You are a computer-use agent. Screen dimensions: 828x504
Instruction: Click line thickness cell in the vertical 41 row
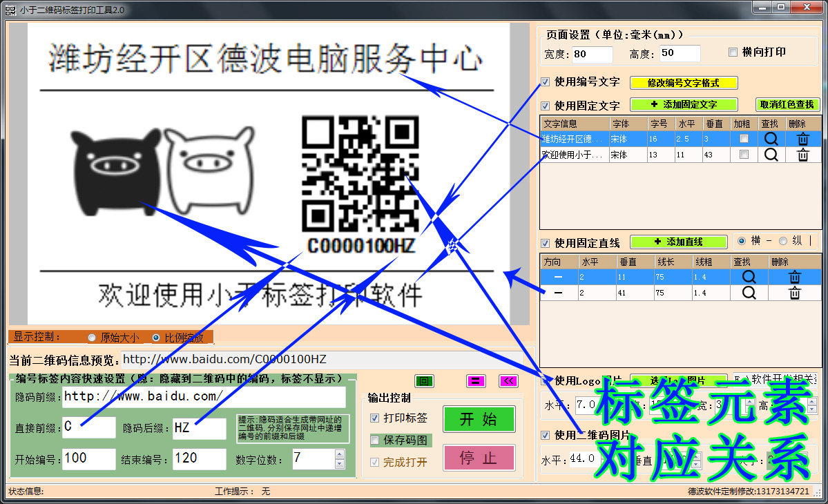711,292
